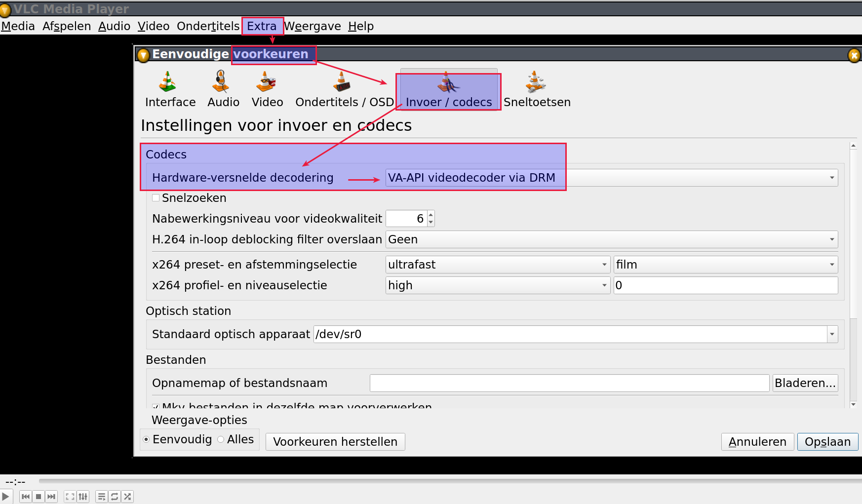This screenshot has height=504, width=862.
Task: Open x264 profile dropdown showing high
Action: coord(498,285)
